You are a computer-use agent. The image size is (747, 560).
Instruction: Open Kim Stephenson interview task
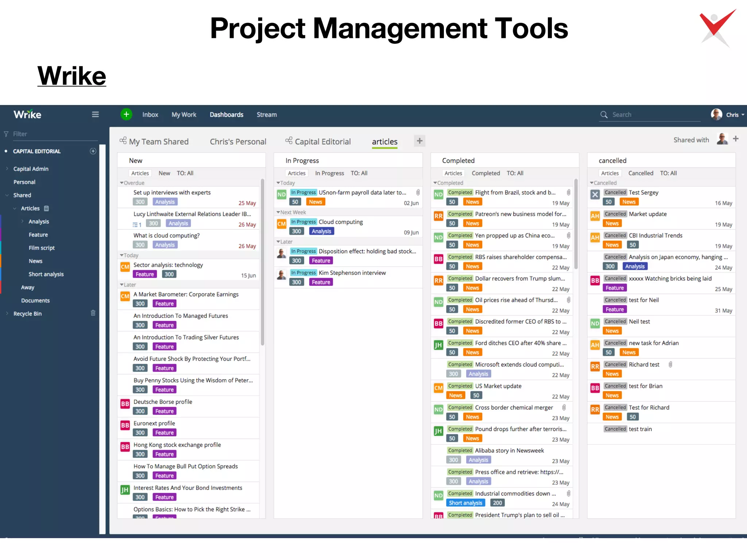click(352, 272)
